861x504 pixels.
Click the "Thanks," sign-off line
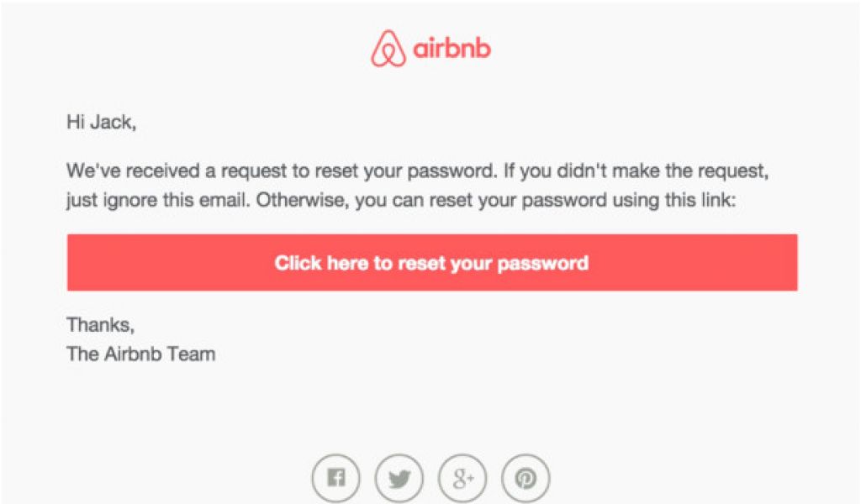click(101, 325)
